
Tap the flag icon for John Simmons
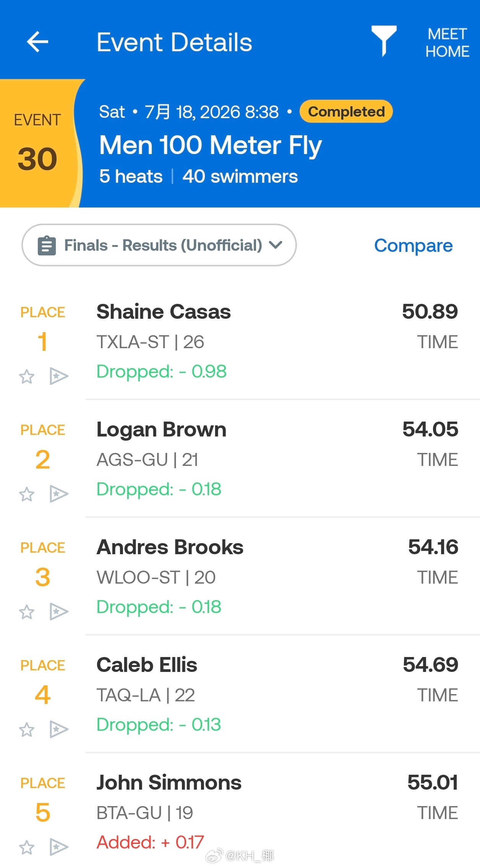tap(59, 847)
